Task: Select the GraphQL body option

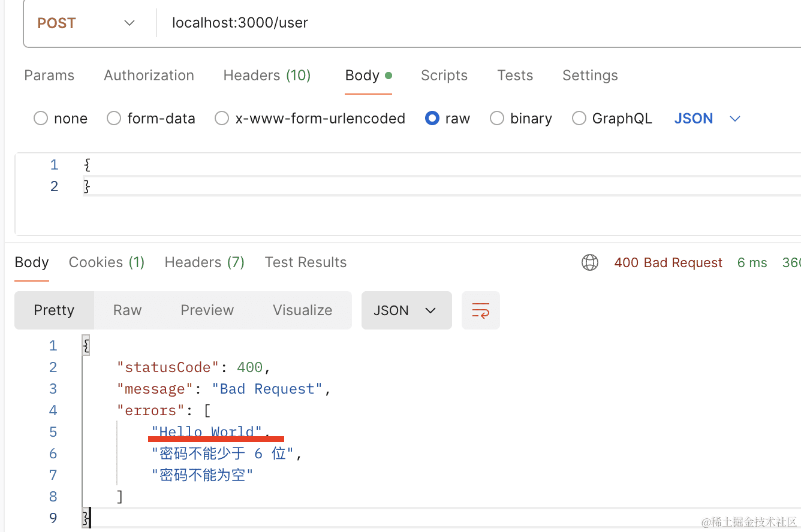Action: coord(579,119)
